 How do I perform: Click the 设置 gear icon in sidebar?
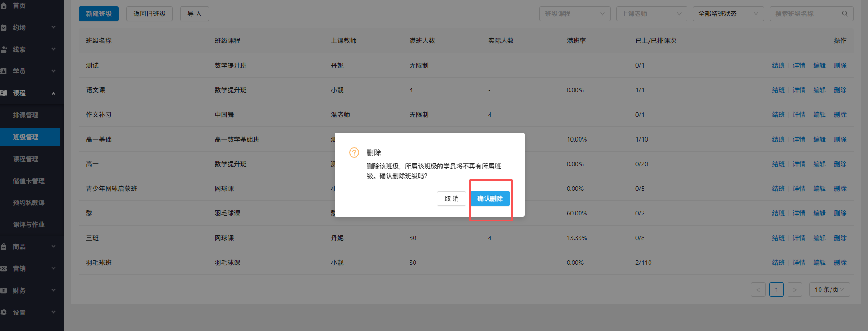pyautogui.click(x=4, y=312)
